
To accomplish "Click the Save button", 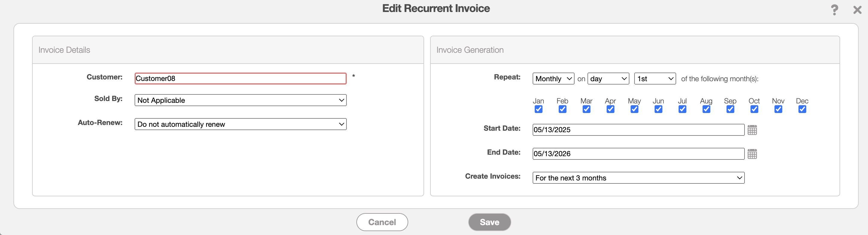I will point(489,222).
